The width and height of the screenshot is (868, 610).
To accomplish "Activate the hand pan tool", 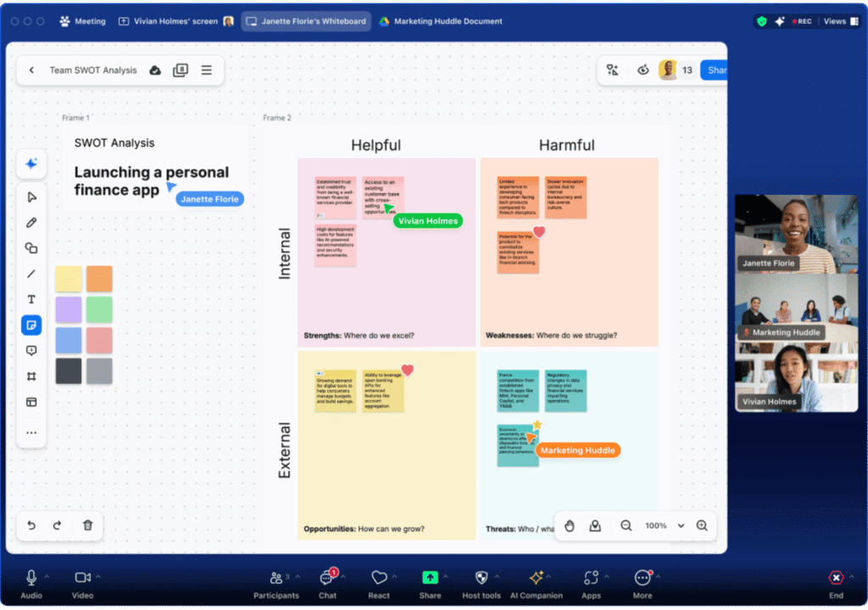I will [570, 525].
